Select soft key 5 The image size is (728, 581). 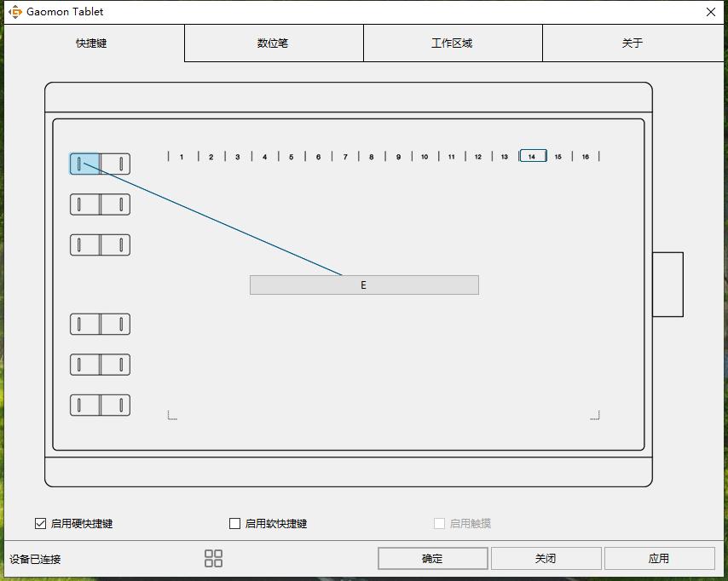[x=291, y=157]
